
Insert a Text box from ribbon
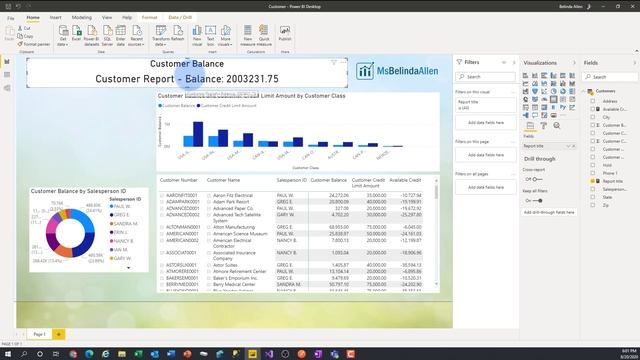211,35
